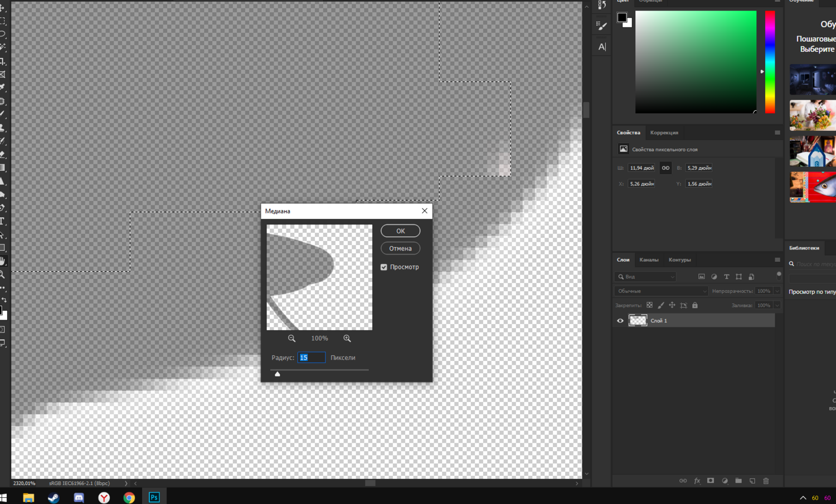
Task: Switch to the Слои tab
Action: point(623,260)
